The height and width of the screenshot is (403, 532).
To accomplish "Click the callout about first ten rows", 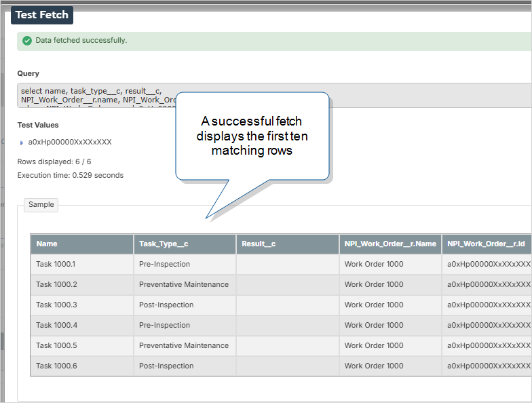I will coord(252,136).
